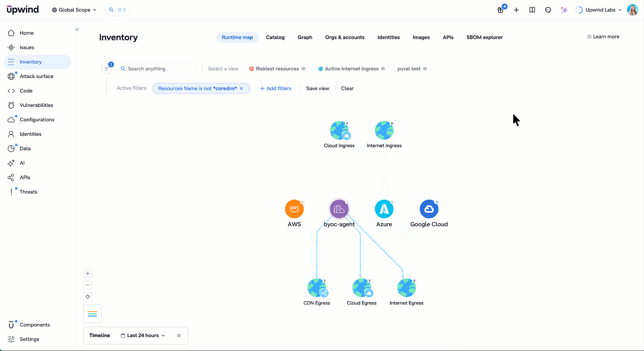Click the Internet Egress globe node
The height and width of the screenshot is (351, 644).
click(407, 288)
